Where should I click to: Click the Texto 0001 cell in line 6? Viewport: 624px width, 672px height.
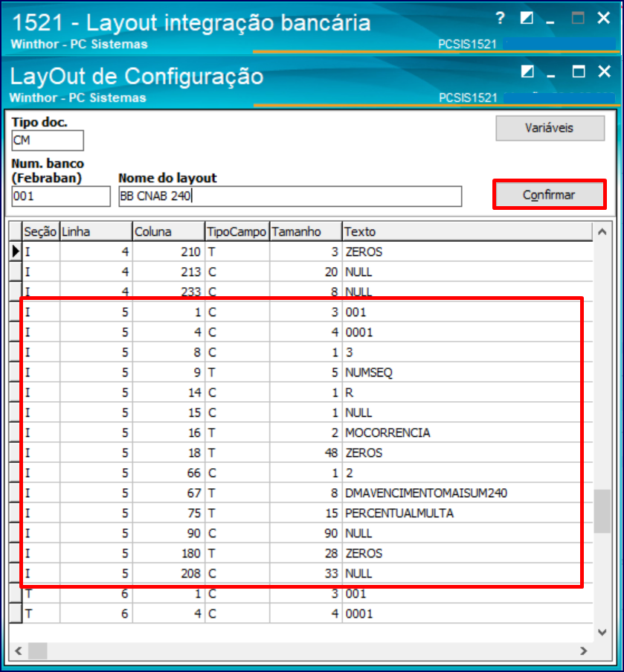pyautogui.click(x=467, y=614)
